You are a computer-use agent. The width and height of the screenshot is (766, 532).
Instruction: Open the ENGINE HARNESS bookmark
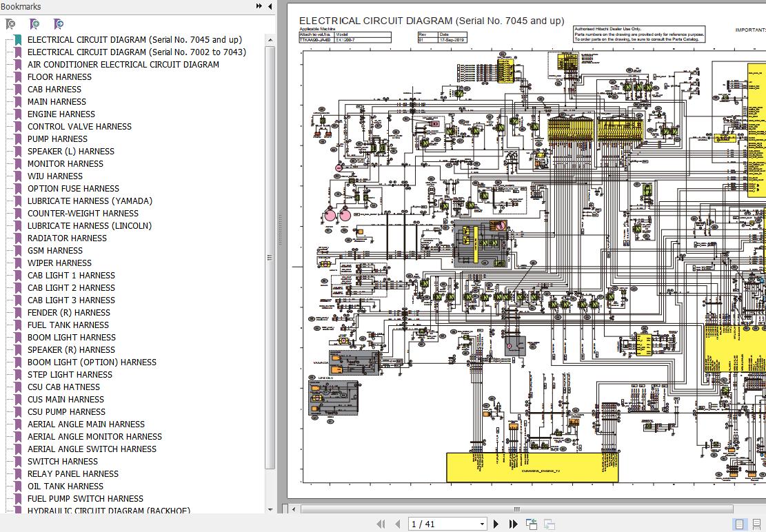[61, 114]
